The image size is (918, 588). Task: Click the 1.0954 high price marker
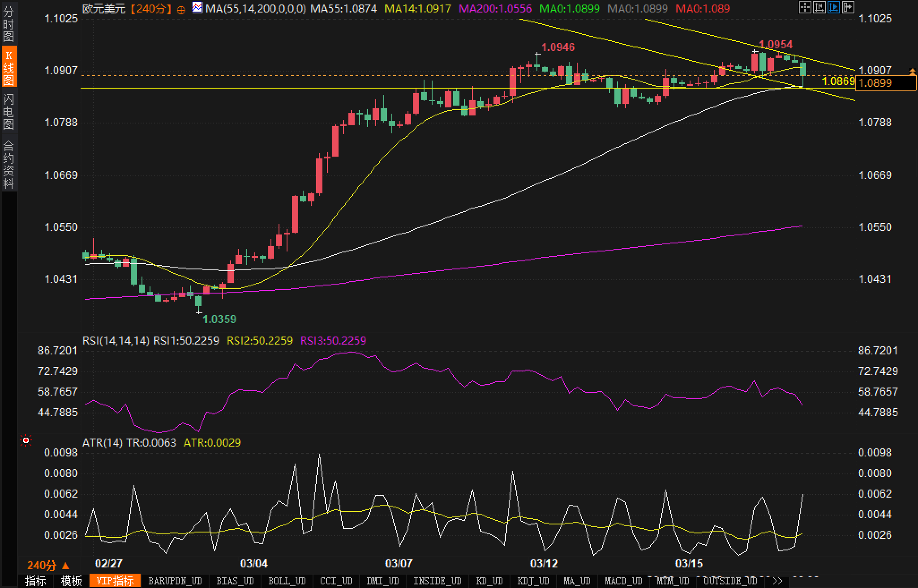point(776,44)
